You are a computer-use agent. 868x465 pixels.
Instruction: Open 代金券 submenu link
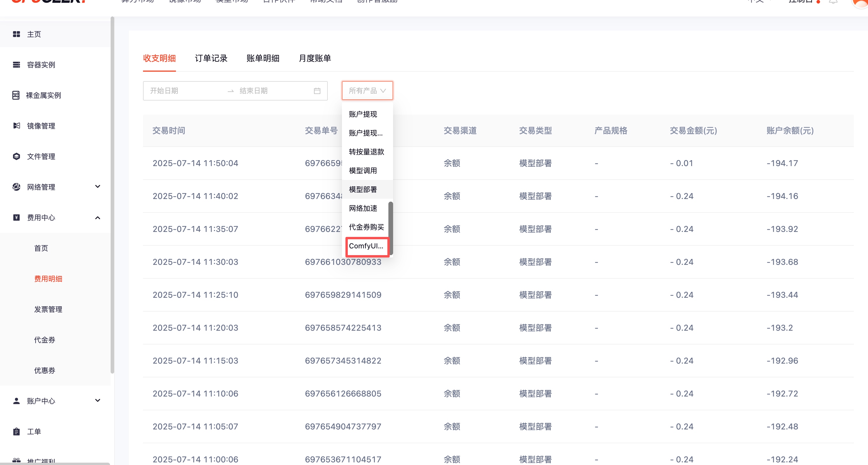44,340
